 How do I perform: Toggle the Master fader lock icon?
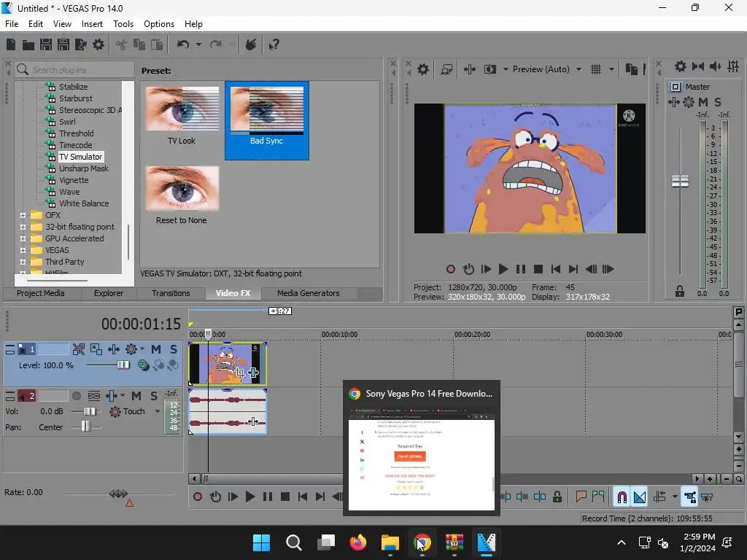(680, 291)
